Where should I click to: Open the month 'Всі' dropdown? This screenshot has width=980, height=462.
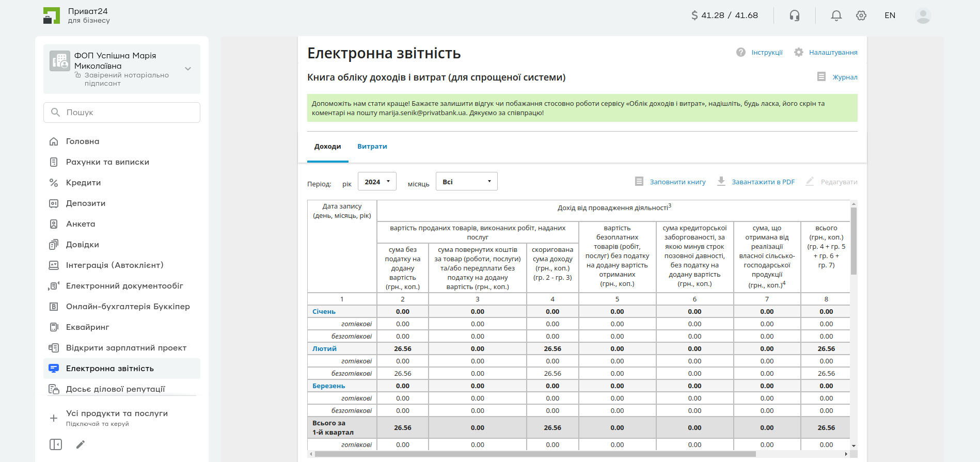[466, 182]
